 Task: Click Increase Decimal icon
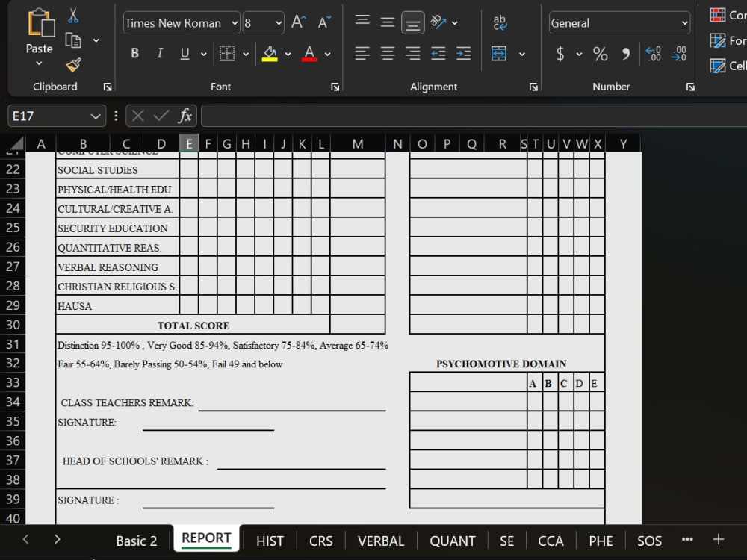pyautogui.click(x=653, y=53)
